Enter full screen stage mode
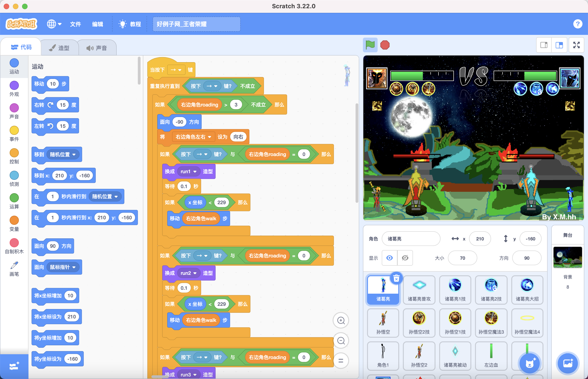 coord(577,45)
